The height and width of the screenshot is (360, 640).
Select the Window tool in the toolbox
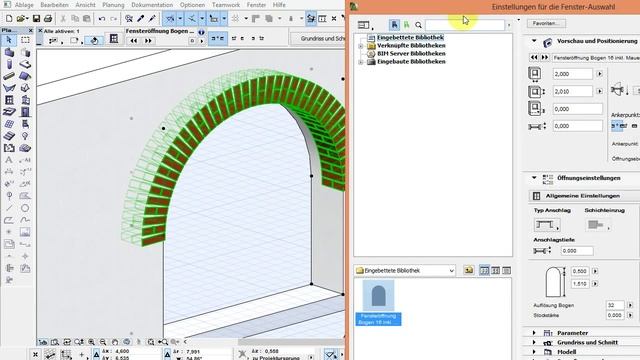[9, 100]
